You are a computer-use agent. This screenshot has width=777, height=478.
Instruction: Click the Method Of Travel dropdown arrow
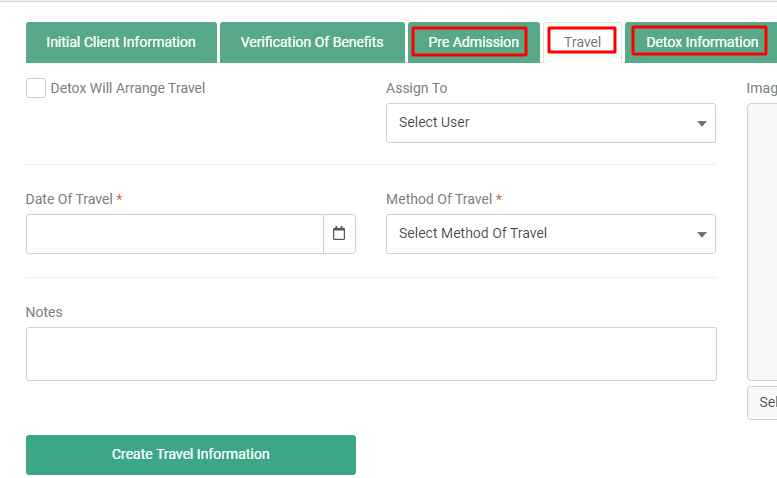[x=701, y=234]
